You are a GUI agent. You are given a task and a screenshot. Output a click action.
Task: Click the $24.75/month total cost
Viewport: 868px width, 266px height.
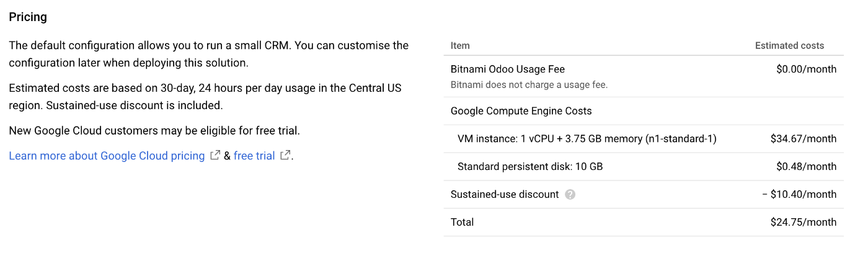804,222
